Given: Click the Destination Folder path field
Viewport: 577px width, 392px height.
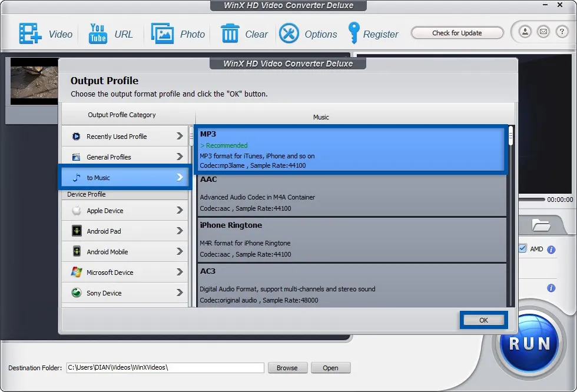Looking at the screenshot, I should coord(165,368).
